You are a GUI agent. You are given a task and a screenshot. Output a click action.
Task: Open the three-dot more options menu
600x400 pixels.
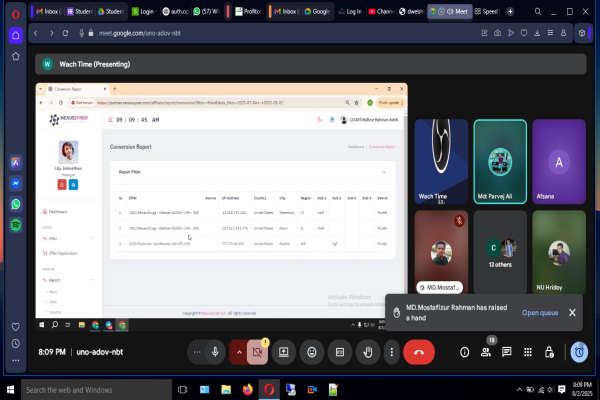[x=390, y=352]
